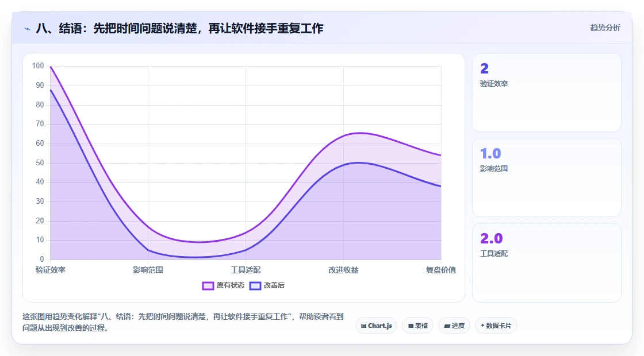Click the 数据卡片 tag chip
644x356 pixels.
click(496, 326)
